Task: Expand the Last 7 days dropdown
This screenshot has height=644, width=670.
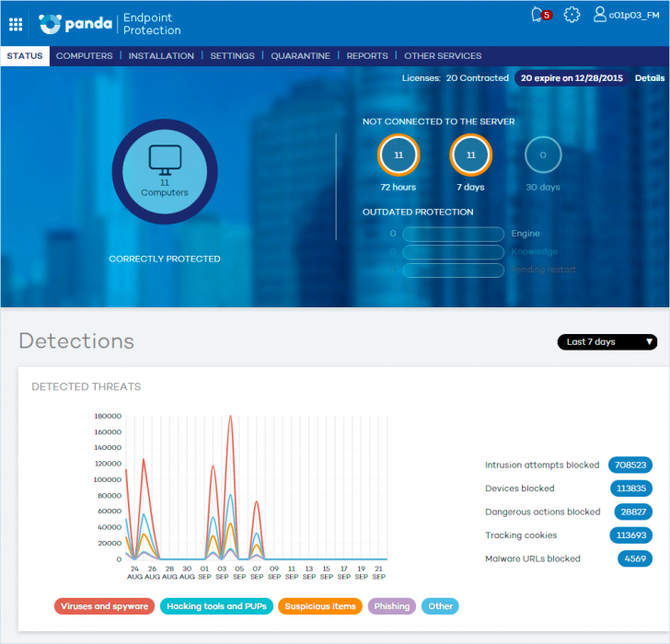Action: click(x=607, y=342)
